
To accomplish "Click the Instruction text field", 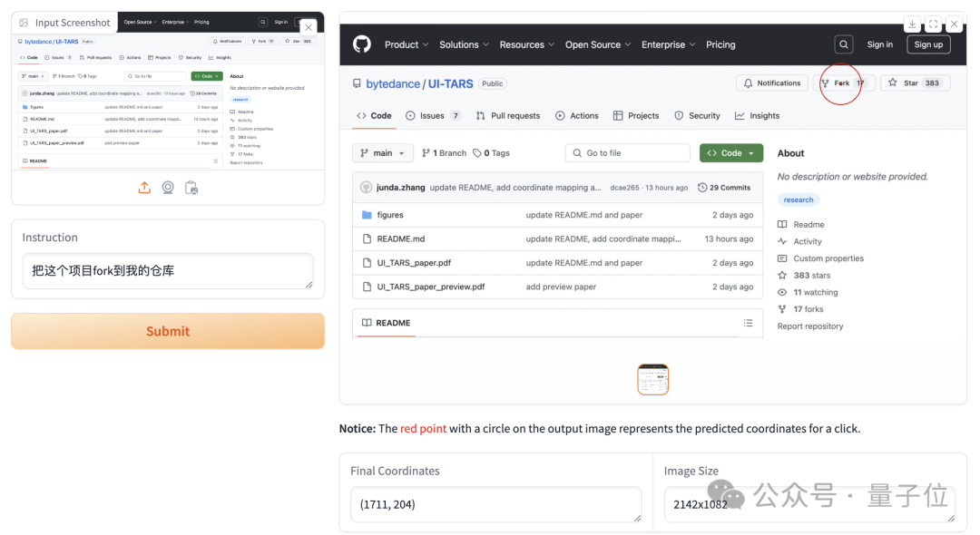I will (x=168, y=271).
